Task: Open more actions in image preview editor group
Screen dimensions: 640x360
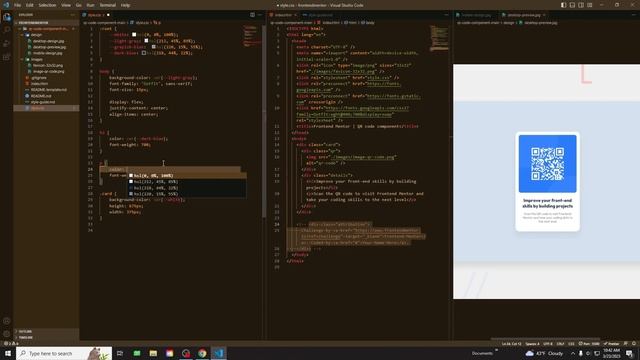Action: click(634, 15)
